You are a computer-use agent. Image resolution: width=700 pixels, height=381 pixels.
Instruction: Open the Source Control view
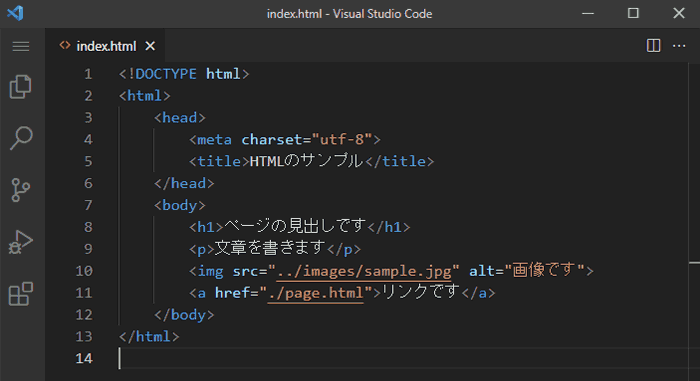[21, 190]
